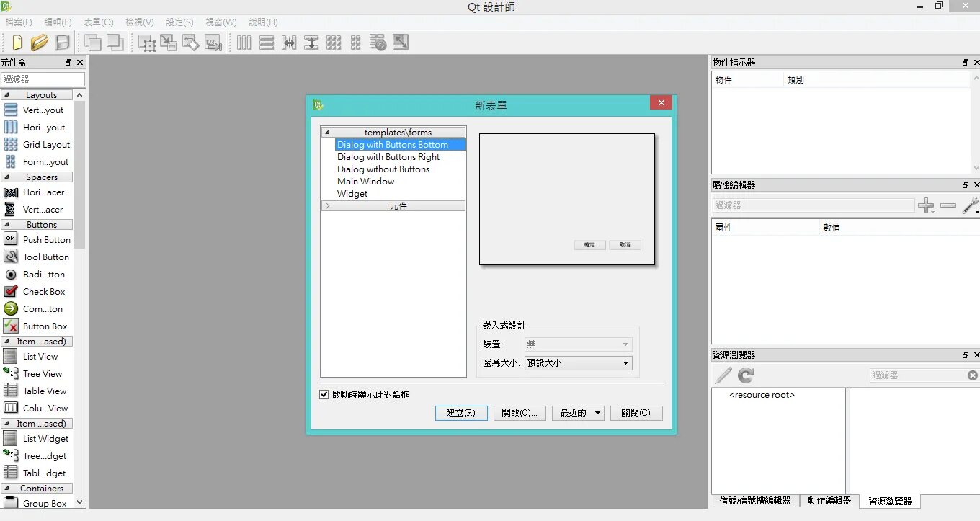Click the edit resources pencil icon

(x=723, y=375)
